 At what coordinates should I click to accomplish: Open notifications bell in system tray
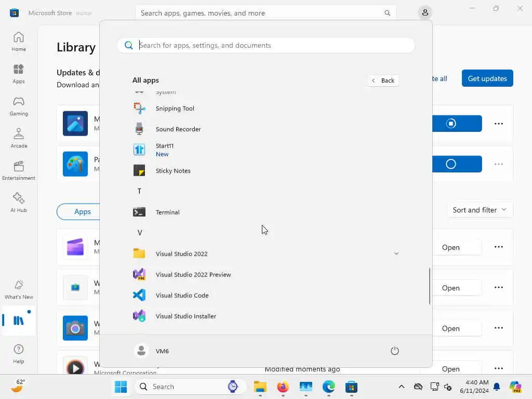496,387
